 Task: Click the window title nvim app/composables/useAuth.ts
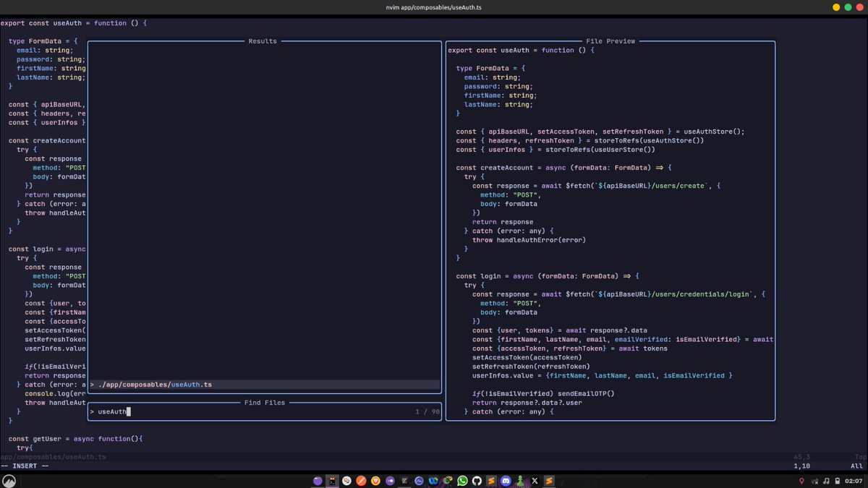(x=433, y=7)
